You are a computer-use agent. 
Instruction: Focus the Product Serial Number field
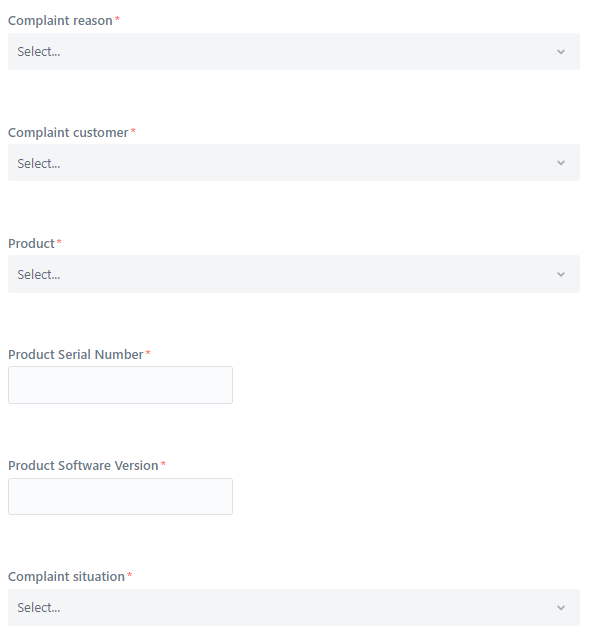click(x=120, y=385)
